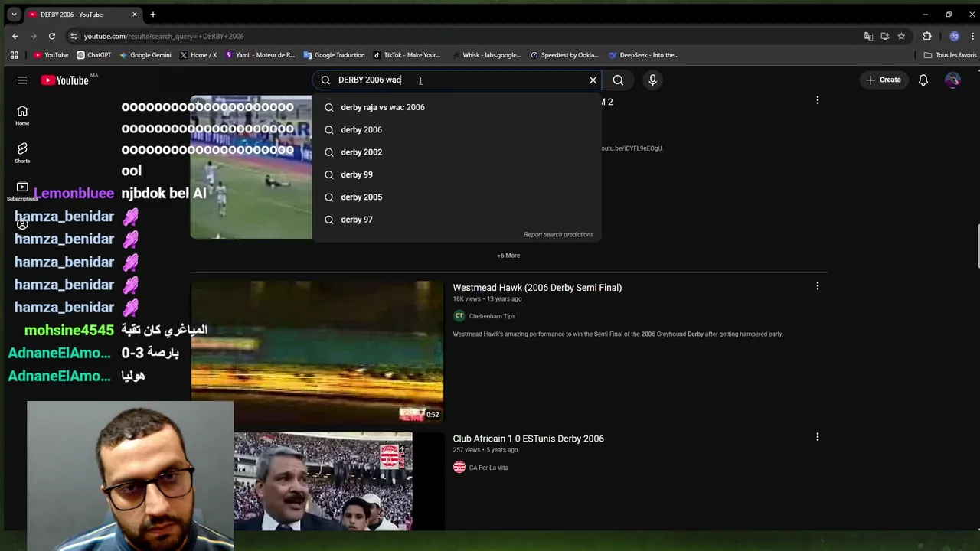980x551 pixels.
Task: Open the Whisk labs.google bookmark
Action: pyautogui.click(x=486, y=55)
